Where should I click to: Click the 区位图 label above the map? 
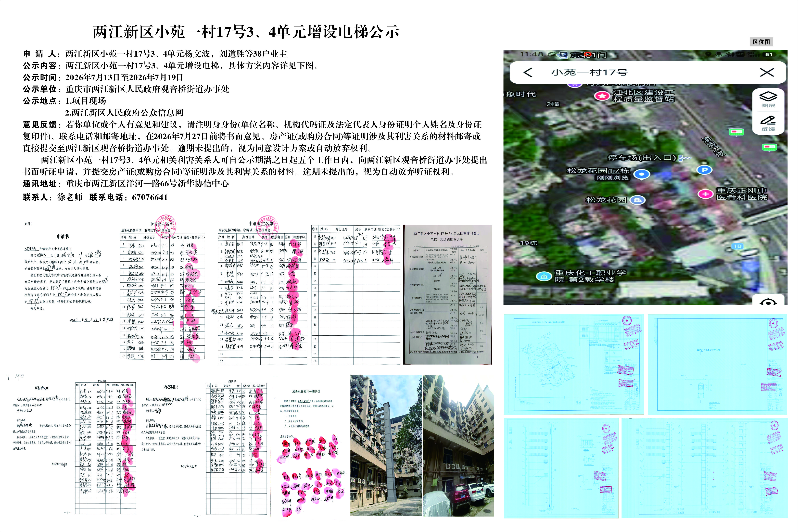coord(761,42)
